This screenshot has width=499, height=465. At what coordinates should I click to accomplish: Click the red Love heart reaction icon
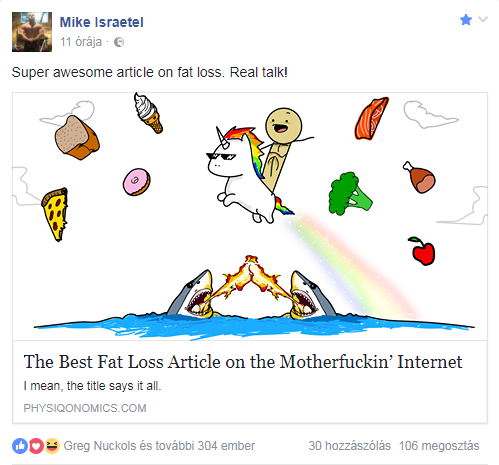click(x=36, y=446)
